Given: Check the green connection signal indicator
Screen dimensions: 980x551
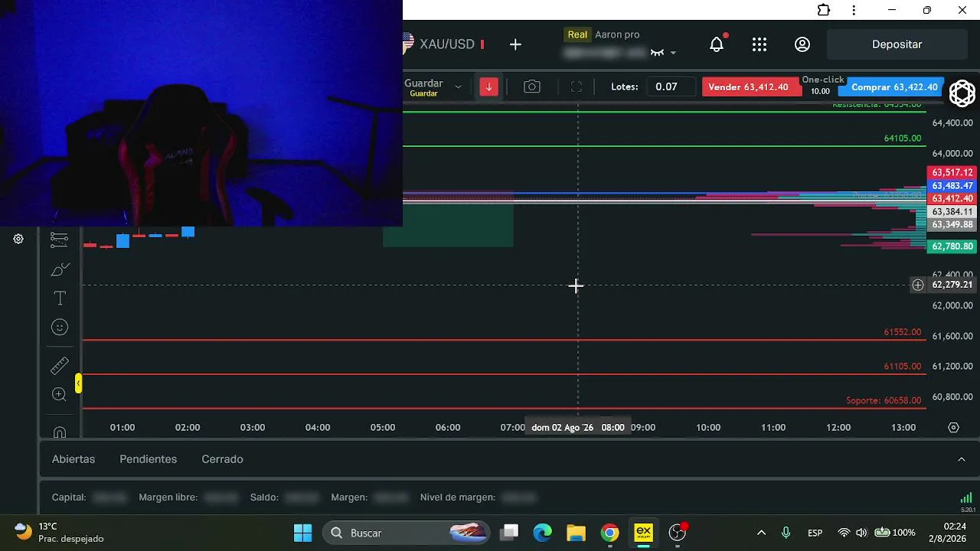Looking at the screenshot, I should [966, 497].
